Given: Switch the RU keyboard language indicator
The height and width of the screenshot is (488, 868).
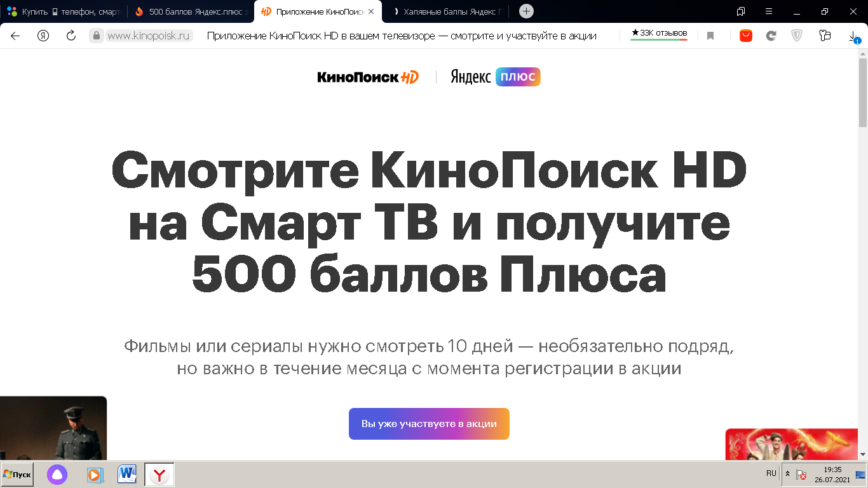Looking at the screenshot, I should point(771,473).
